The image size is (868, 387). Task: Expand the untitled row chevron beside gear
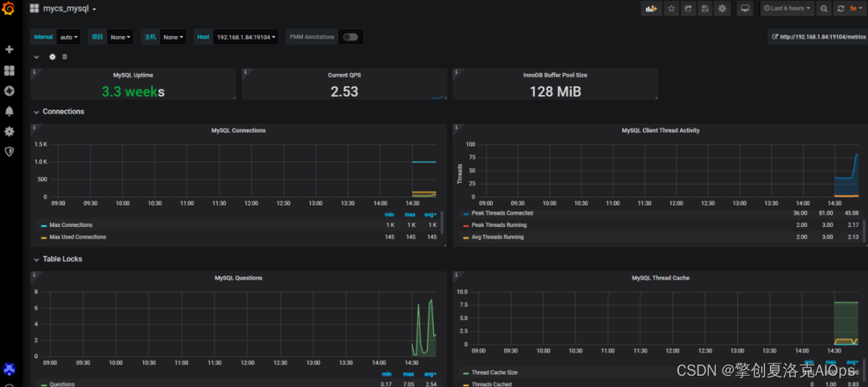(36, 56)
